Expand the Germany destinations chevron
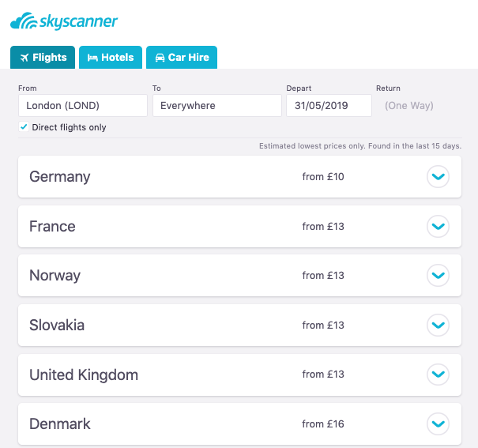The height and width of the screenshot is (448, 478). click(x=438, y=177)
